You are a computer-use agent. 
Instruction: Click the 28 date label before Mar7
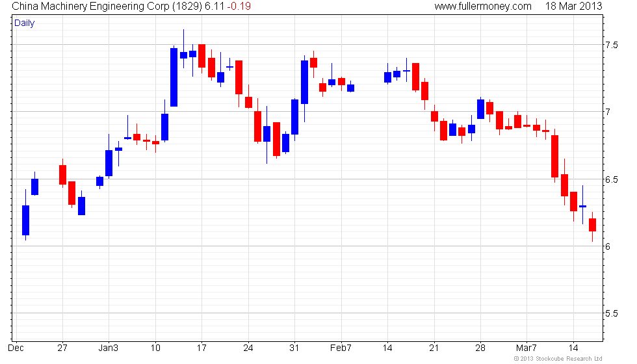tap(480, 348)
